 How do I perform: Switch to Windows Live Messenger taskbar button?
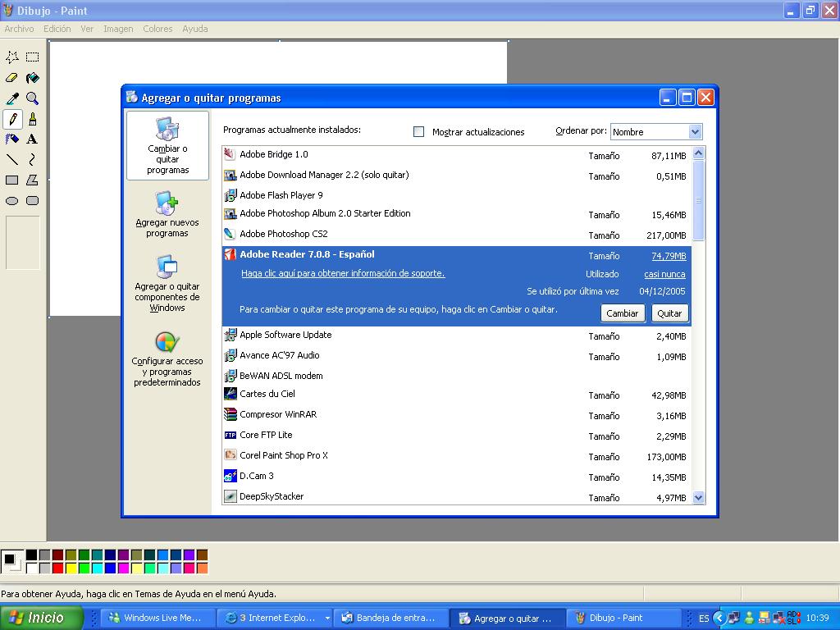158,618
